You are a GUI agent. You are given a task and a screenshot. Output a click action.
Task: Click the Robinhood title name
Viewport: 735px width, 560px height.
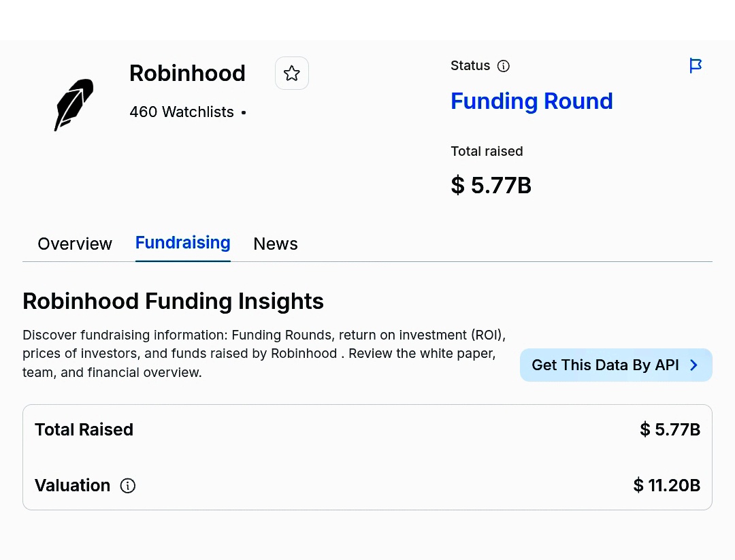187,73
